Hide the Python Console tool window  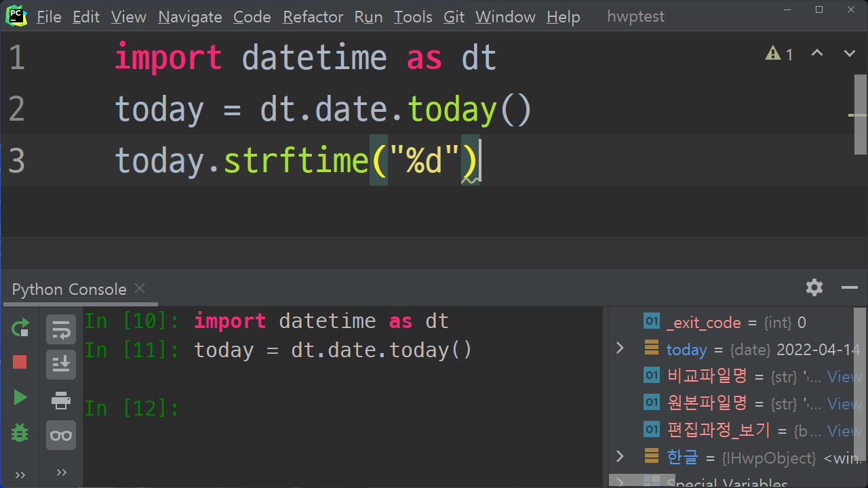850,287
